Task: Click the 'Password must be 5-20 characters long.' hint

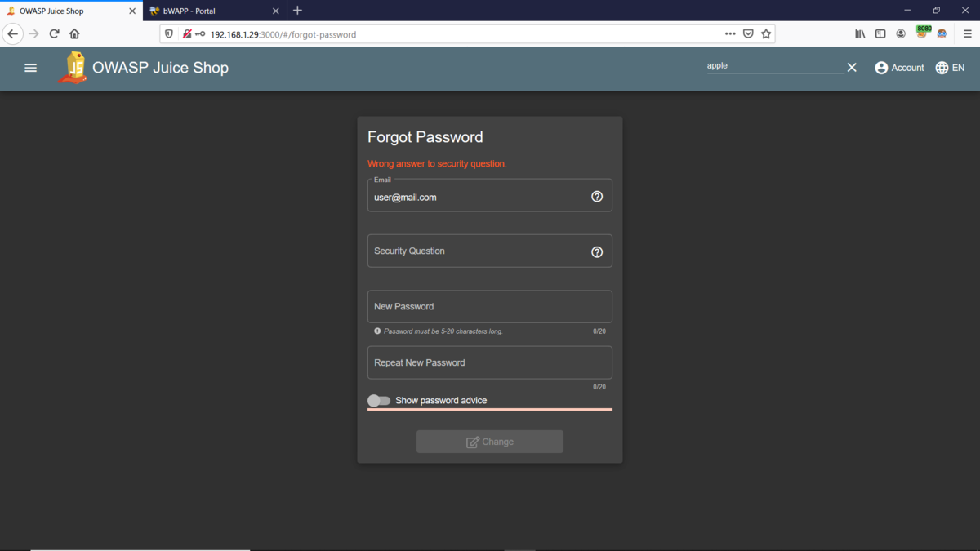Action: pyautogui.click(x=443, y=331)
